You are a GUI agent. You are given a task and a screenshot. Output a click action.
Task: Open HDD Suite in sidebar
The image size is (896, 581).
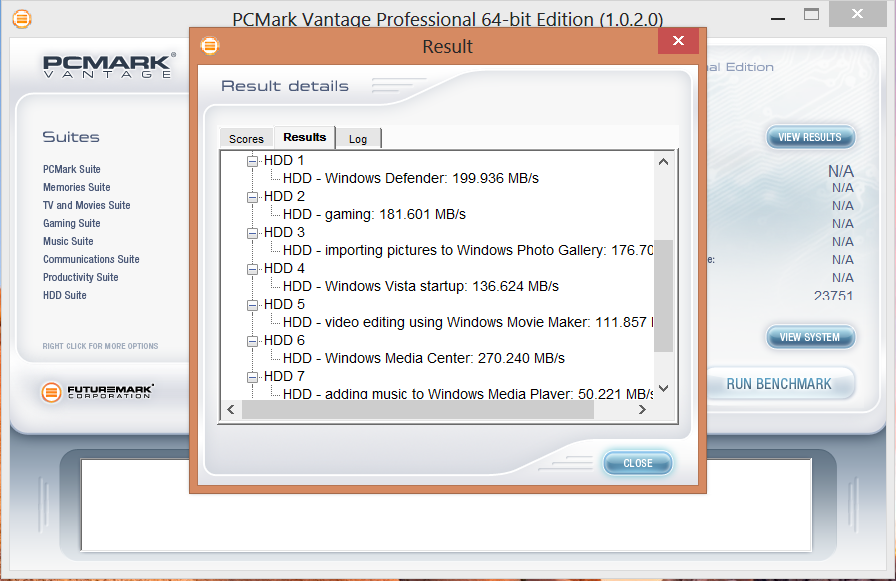pos(65,295)
